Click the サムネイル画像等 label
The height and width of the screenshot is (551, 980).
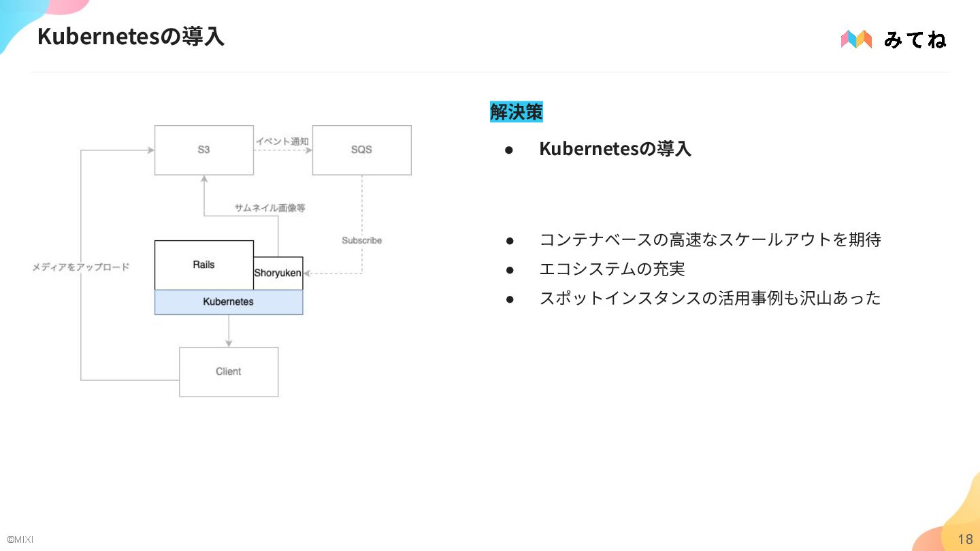click(269, 208)
